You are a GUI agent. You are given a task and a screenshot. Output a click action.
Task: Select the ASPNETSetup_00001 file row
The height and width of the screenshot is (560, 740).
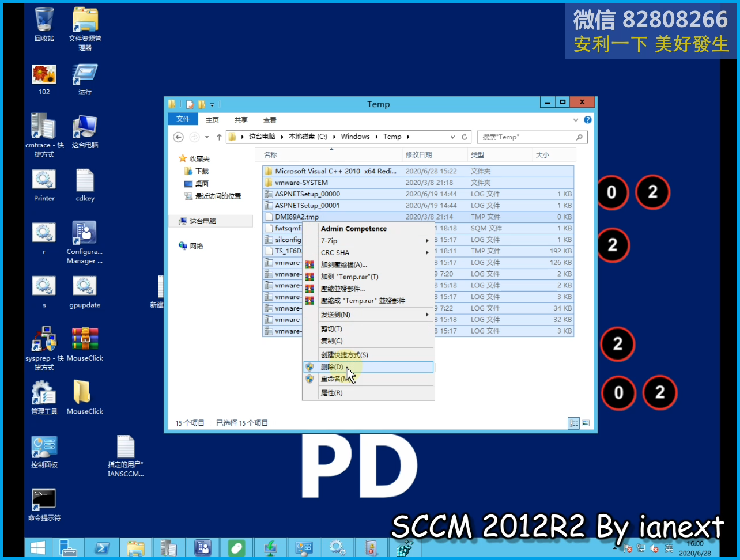[418, 205]
